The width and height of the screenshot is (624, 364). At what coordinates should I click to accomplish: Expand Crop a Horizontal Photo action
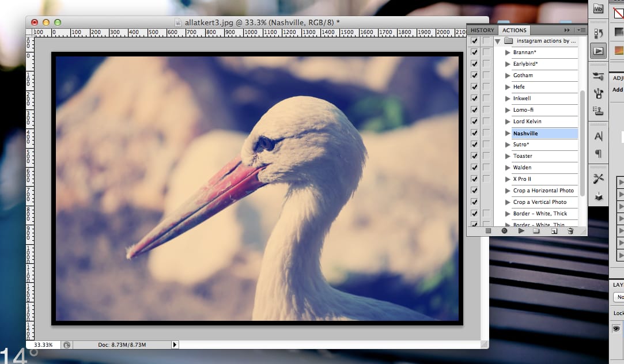click(x=508, y=191)
